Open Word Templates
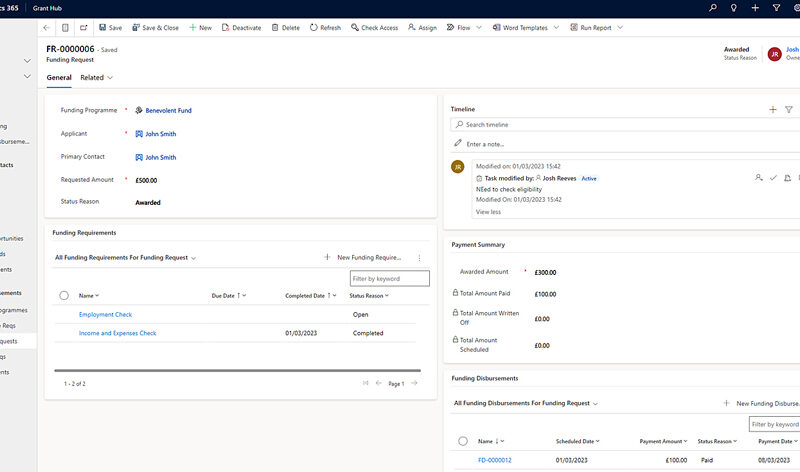This screenshot has width=800, height=472. pyautogui.click(x=520, y=28)
